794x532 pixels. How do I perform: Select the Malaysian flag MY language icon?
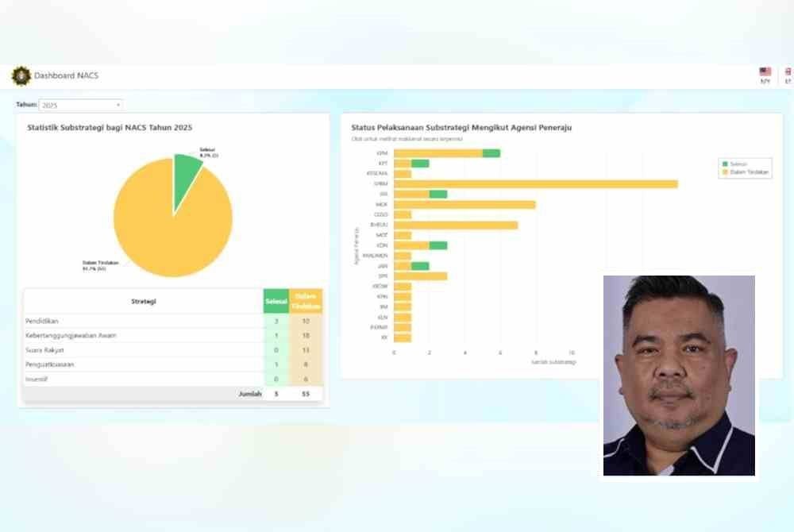coord(765,72)
